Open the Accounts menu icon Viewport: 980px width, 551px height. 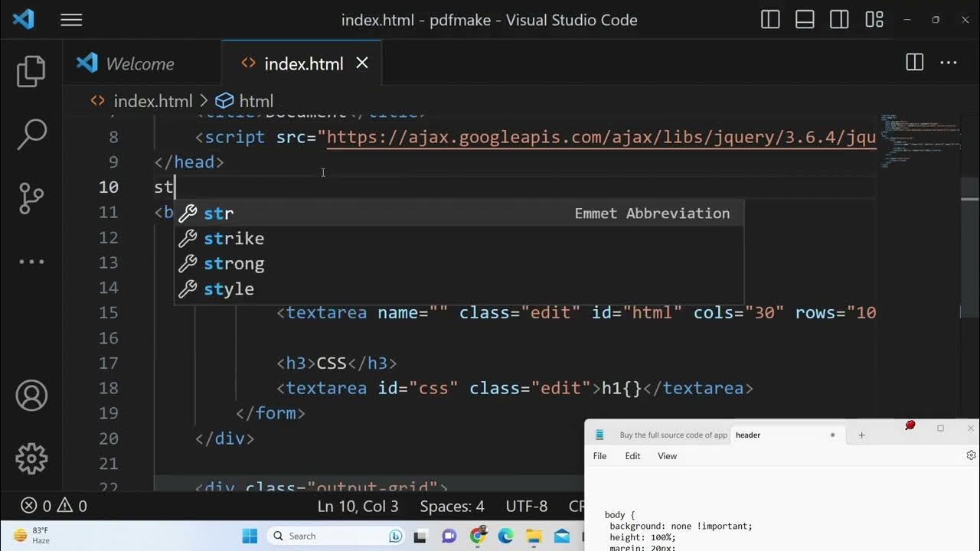31,396
